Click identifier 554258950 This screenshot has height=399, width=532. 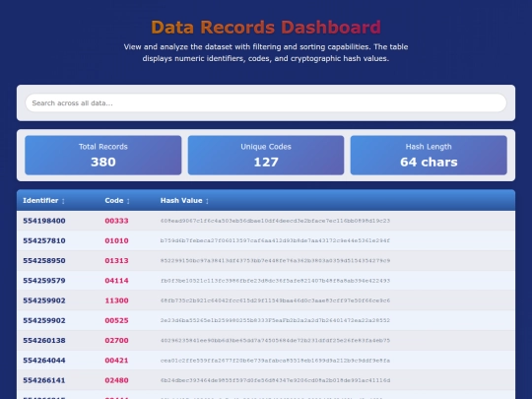44,261
